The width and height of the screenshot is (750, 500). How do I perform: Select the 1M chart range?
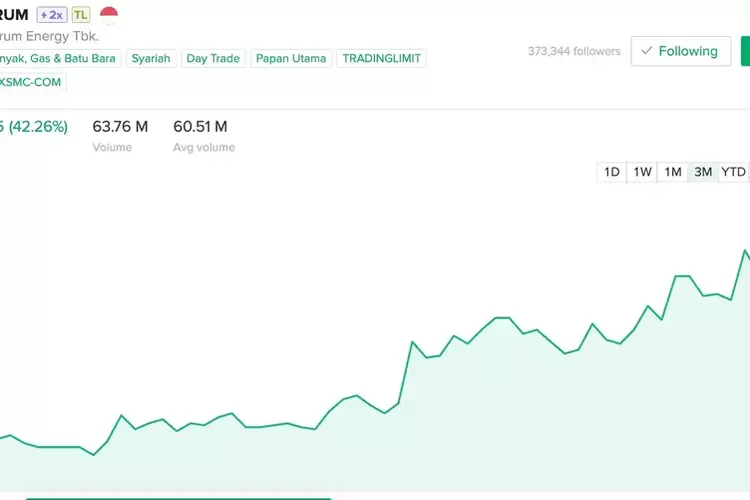point(673,172)
